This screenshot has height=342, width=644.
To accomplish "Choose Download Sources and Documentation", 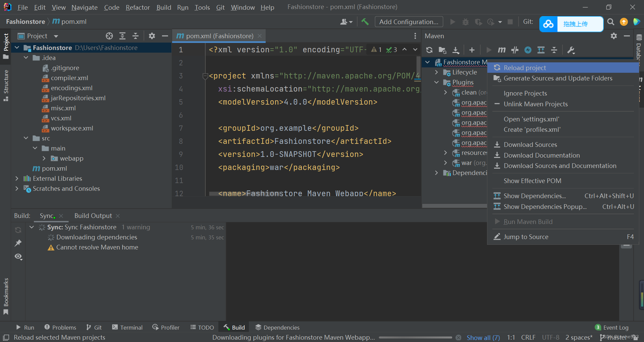I will point(563,166).
